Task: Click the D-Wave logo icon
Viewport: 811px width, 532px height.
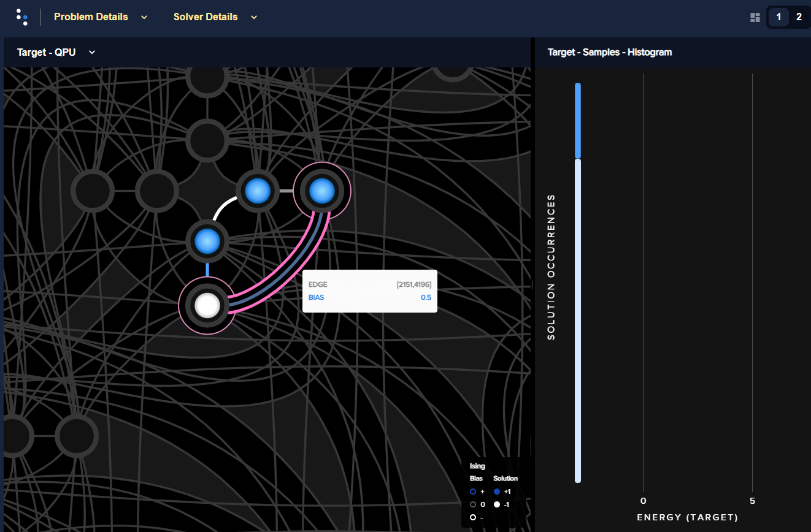Action: point(22,17)
